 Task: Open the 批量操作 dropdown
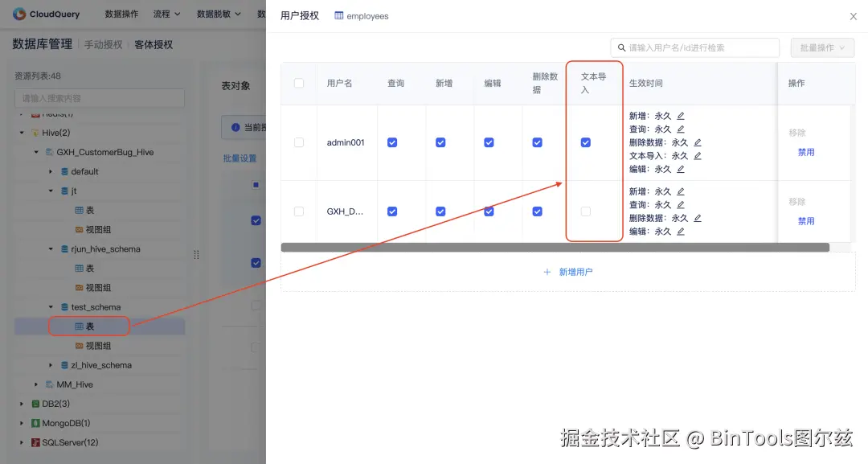pos(822,47)
